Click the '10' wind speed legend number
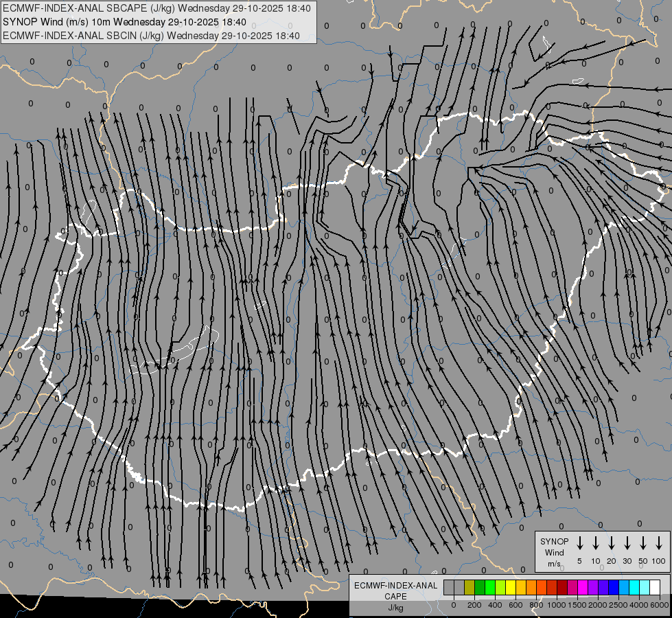 pos(596,561)
